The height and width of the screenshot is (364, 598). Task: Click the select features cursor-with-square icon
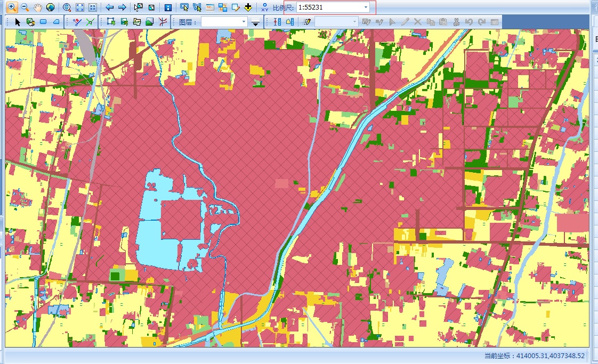click(139, 7)
